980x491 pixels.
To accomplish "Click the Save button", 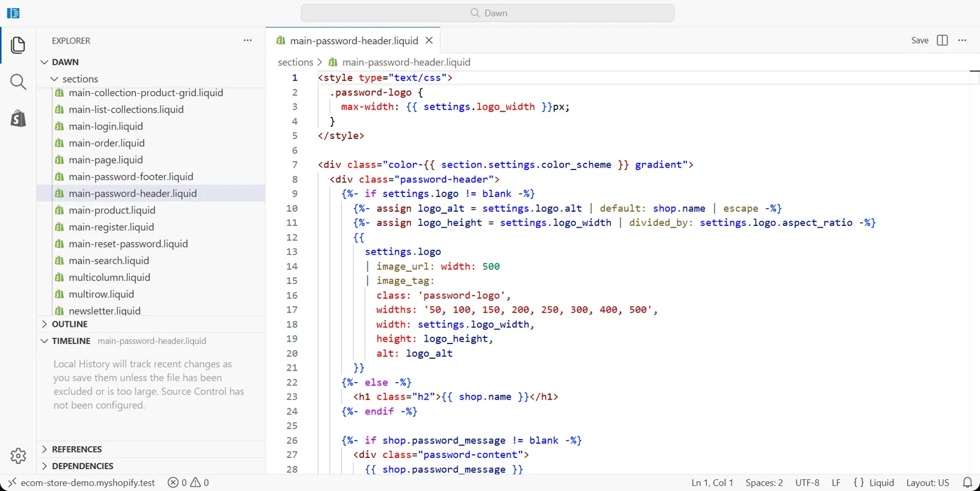I will click(x=919, y=40).
